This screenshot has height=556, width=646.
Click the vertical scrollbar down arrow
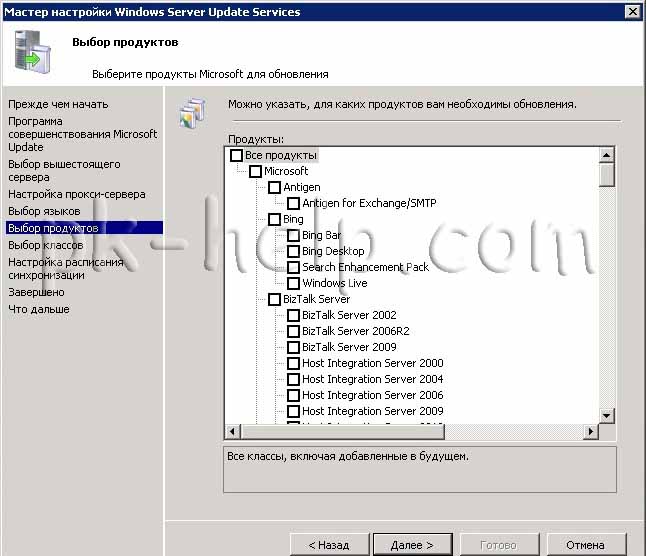click(606, 416)
